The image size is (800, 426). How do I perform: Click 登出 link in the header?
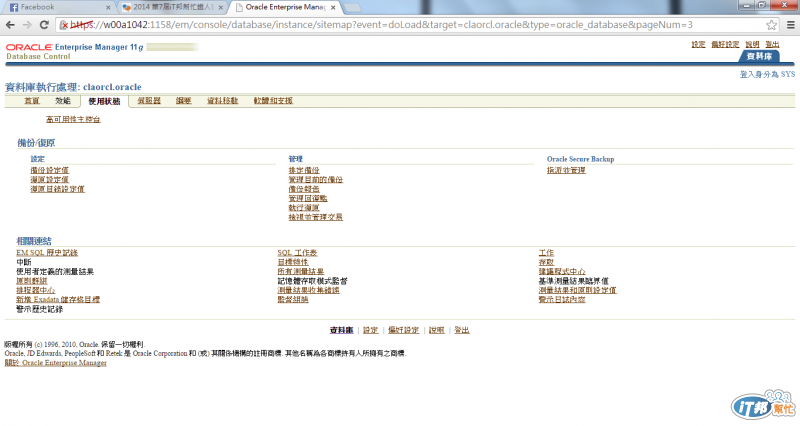pos(772,44)
